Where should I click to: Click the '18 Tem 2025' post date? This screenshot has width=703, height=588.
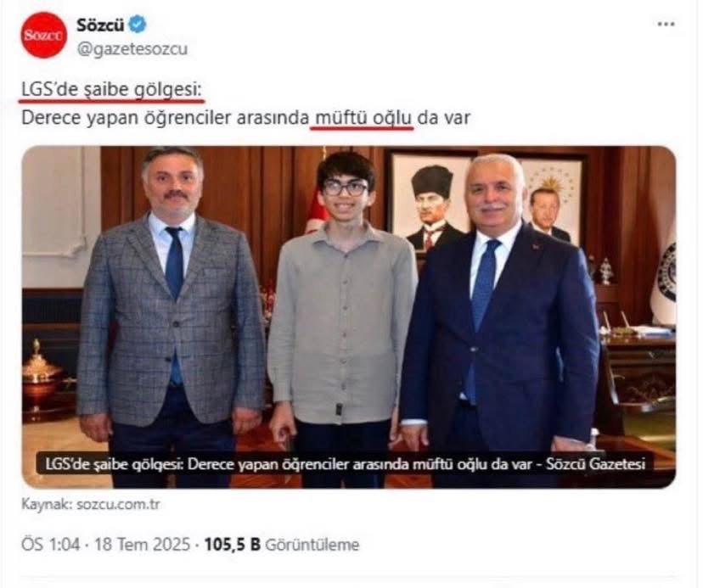pyautogui.click(x=143, y=545)
